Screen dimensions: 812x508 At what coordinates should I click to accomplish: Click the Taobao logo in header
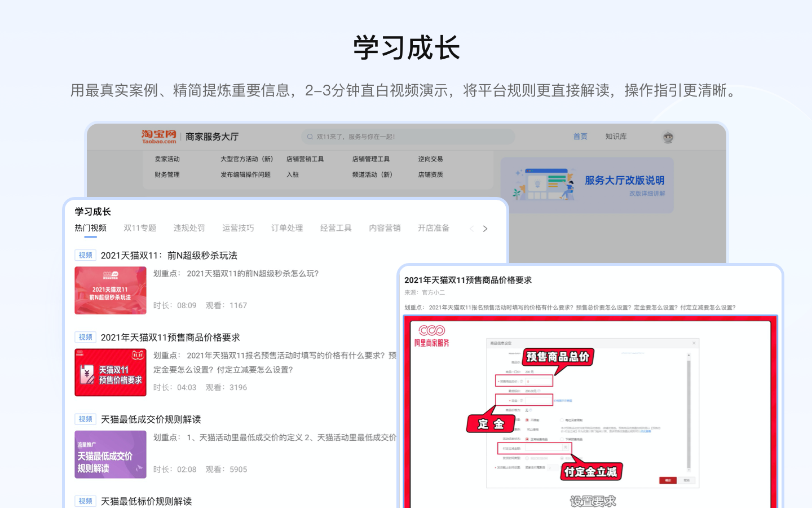click(158, 137)
